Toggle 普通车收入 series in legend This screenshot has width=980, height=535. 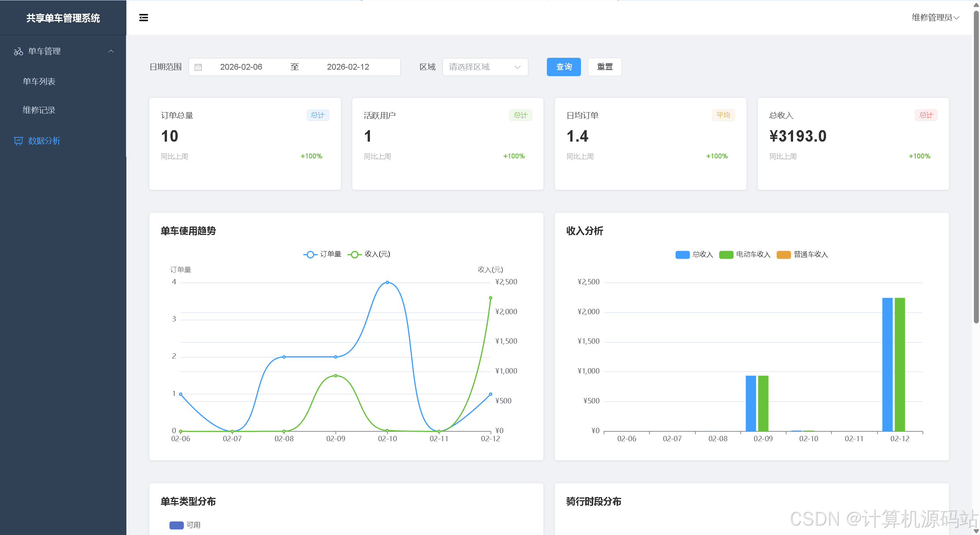pos(784,254)
